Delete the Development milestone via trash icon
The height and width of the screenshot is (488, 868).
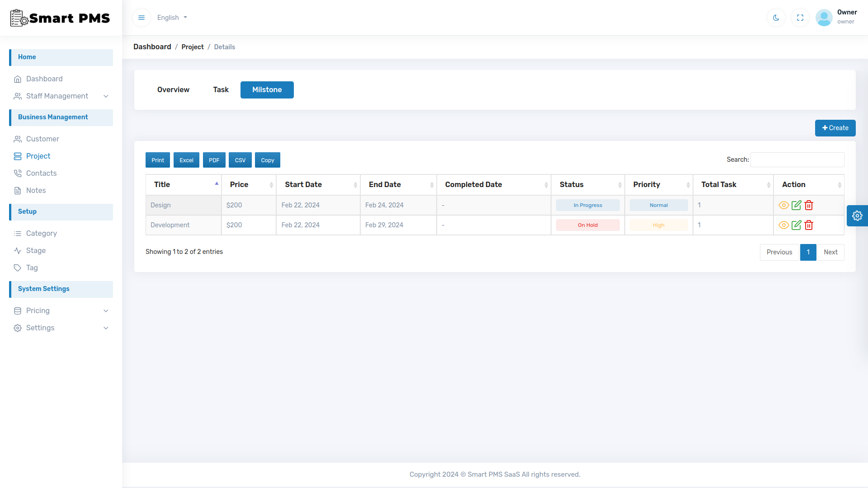coord(809,225)
